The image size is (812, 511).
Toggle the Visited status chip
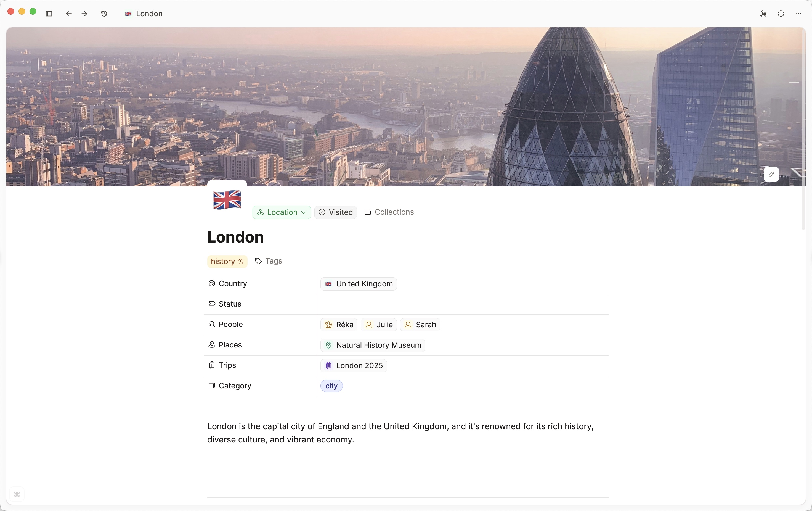click(336, 212)
